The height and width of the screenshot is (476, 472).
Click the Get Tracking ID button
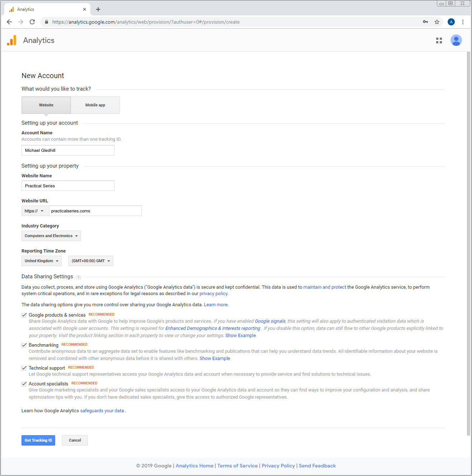point(38,441)
